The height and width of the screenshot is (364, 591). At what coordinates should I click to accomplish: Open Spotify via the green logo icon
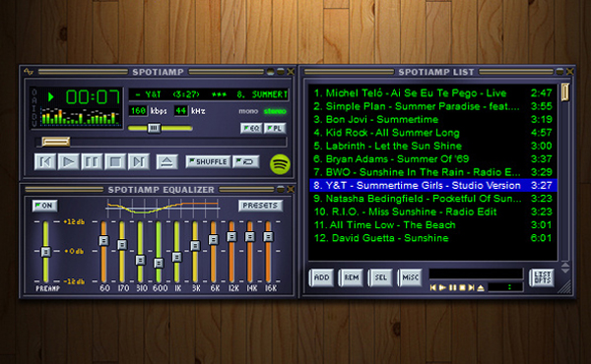tap(280, 164)
